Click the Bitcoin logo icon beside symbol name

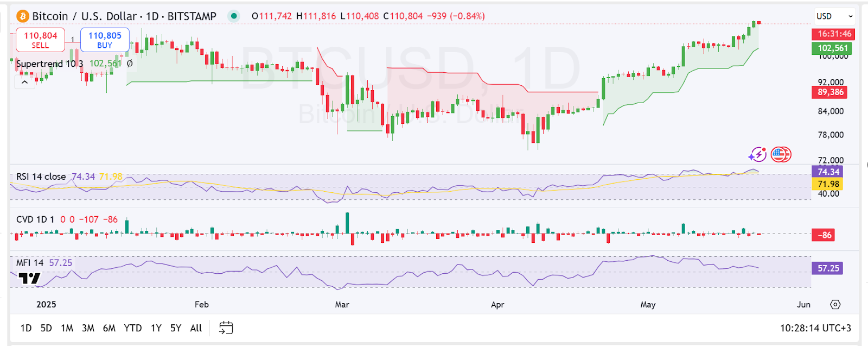coord(22,16)
